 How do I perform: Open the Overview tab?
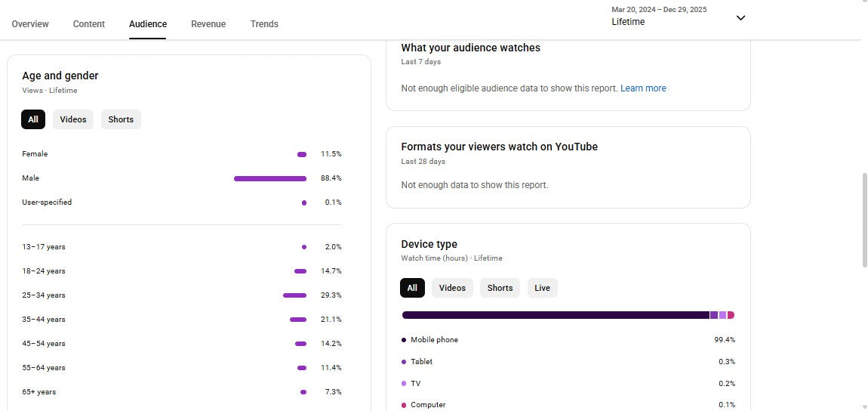[30, 24]
